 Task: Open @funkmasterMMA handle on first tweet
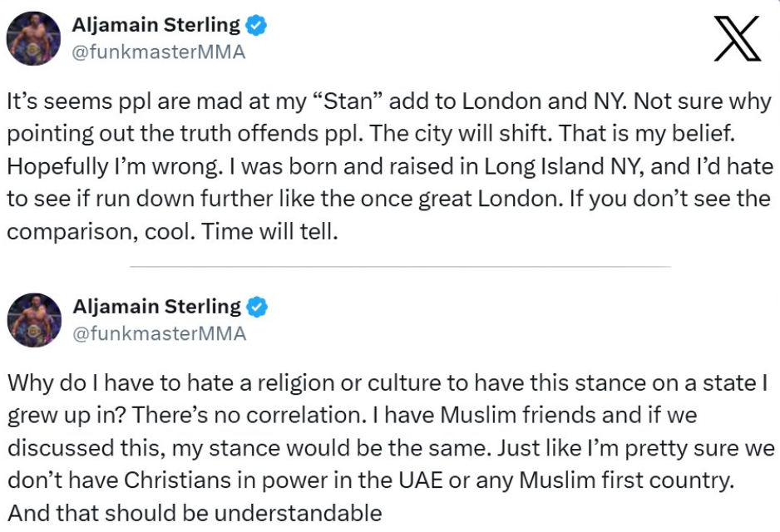pyautogui.click(x=159, y=52)
